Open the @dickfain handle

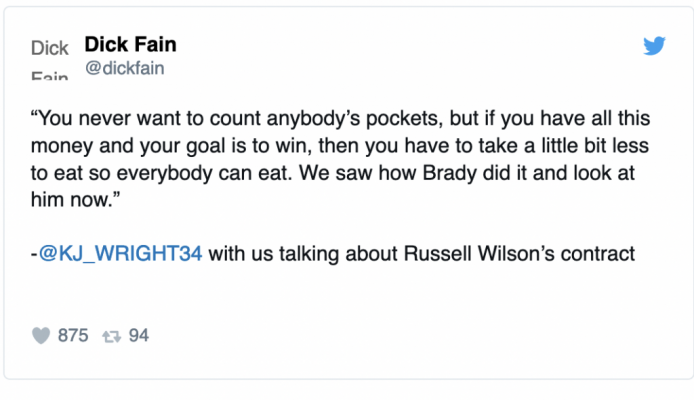[x=125, y=68]
